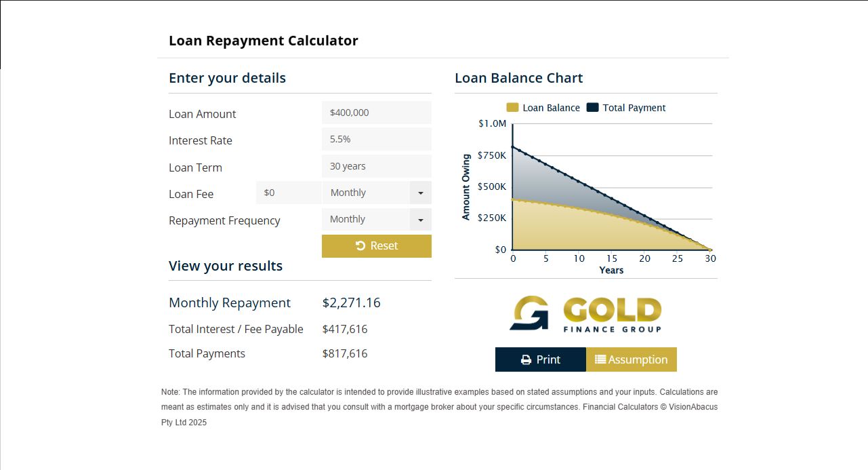Click the caret icon on Repayment Frequency dropdown
Image resolution: width=868 pixels, height=470 pixels.
(x=421, y=219)
